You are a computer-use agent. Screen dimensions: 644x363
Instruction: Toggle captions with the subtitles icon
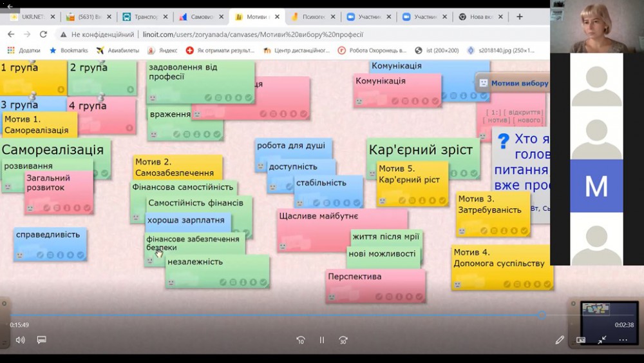(x=41, y=340)
